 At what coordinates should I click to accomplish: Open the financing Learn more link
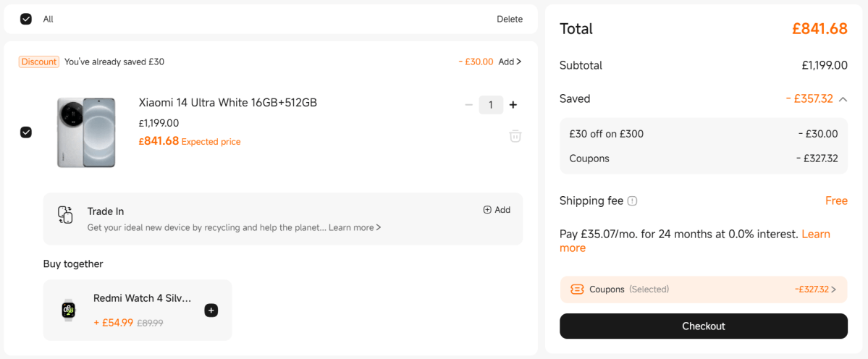pos(815,235)
